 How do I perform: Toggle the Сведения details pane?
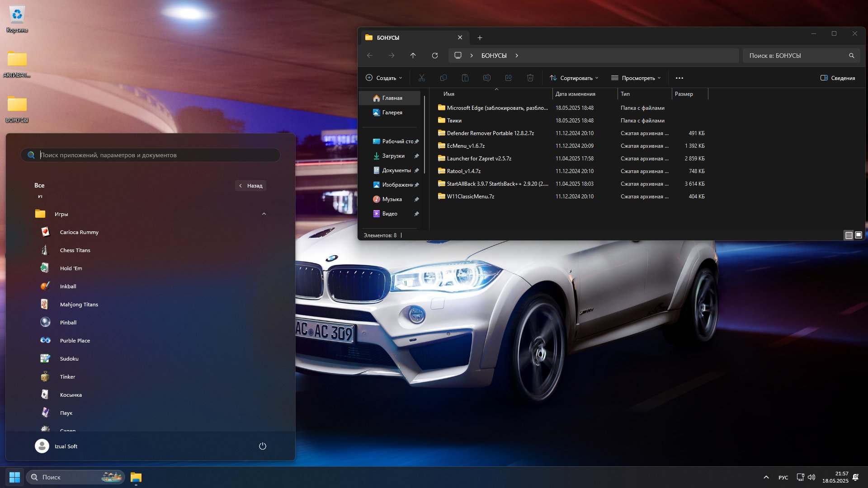(x=838, y=78)
